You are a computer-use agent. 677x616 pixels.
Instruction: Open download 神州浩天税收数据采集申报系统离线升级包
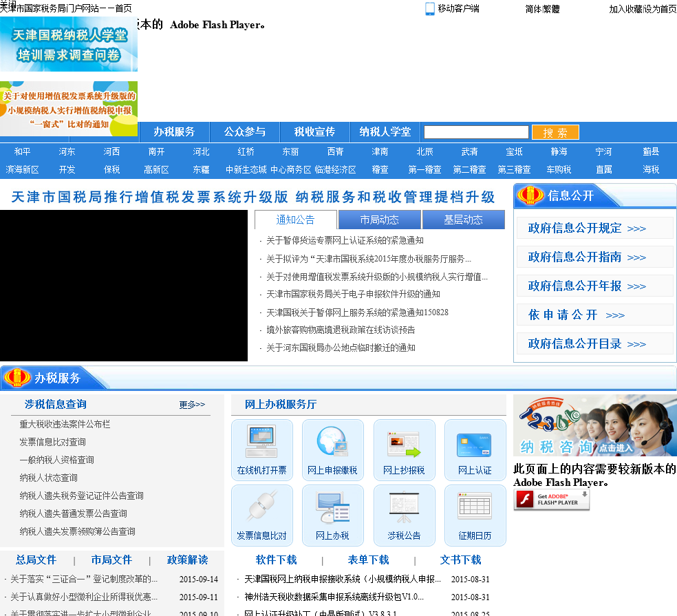[334, 597]
